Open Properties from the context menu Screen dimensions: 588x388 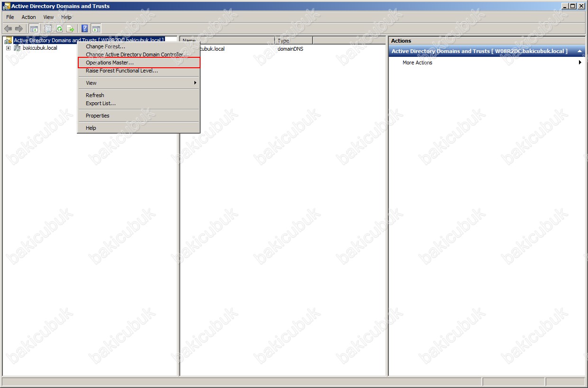pos(138,116)
